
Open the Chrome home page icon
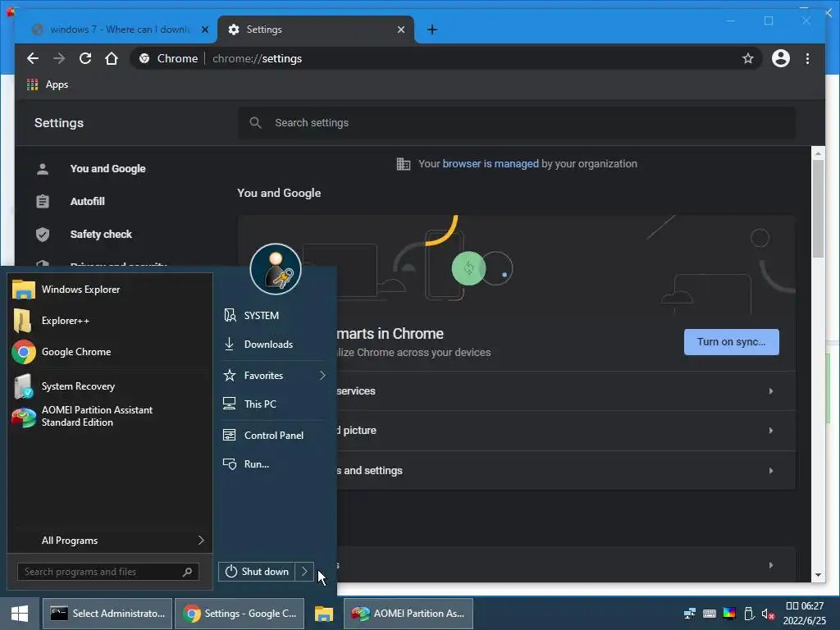point(112,58)
